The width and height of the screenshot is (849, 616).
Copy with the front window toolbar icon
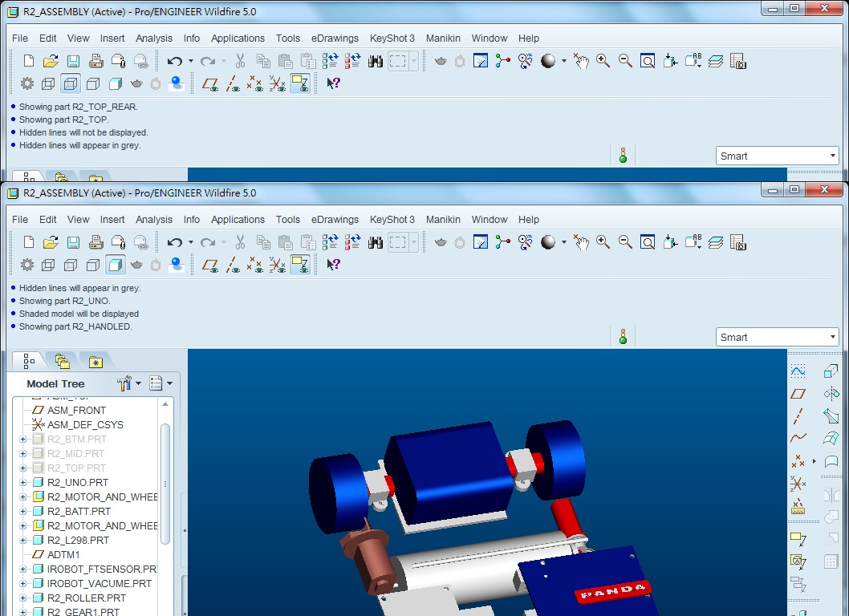point(263,242)
